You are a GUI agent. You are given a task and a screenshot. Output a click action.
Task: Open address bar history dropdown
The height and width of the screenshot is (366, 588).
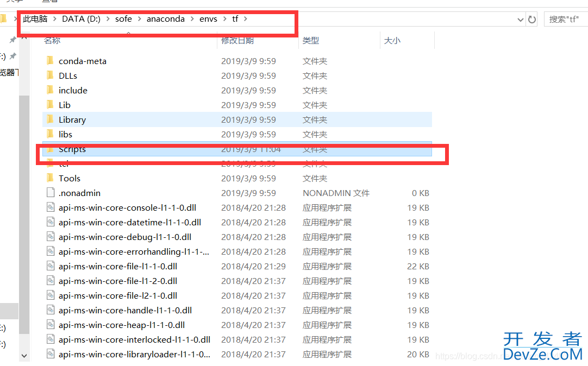click(x=521, y=20)
